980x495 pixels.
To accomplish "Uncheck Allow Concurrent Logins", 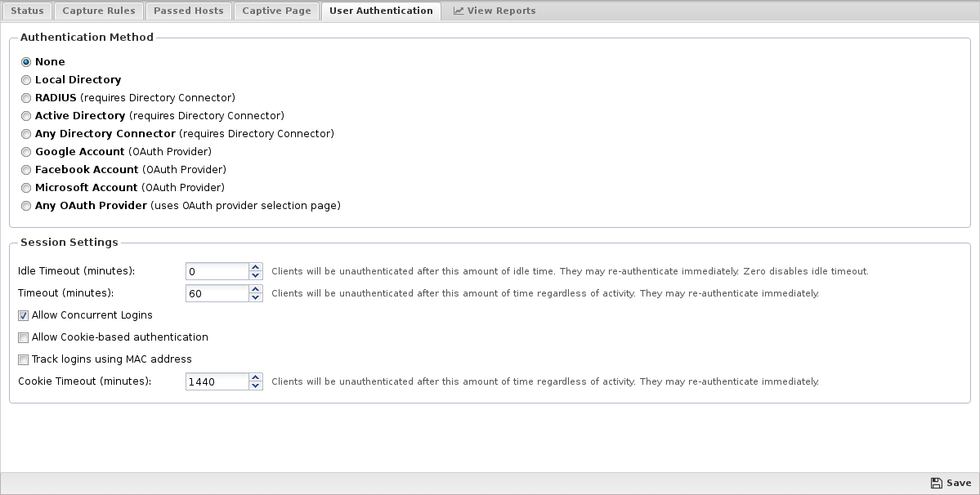I will (23, 316).
